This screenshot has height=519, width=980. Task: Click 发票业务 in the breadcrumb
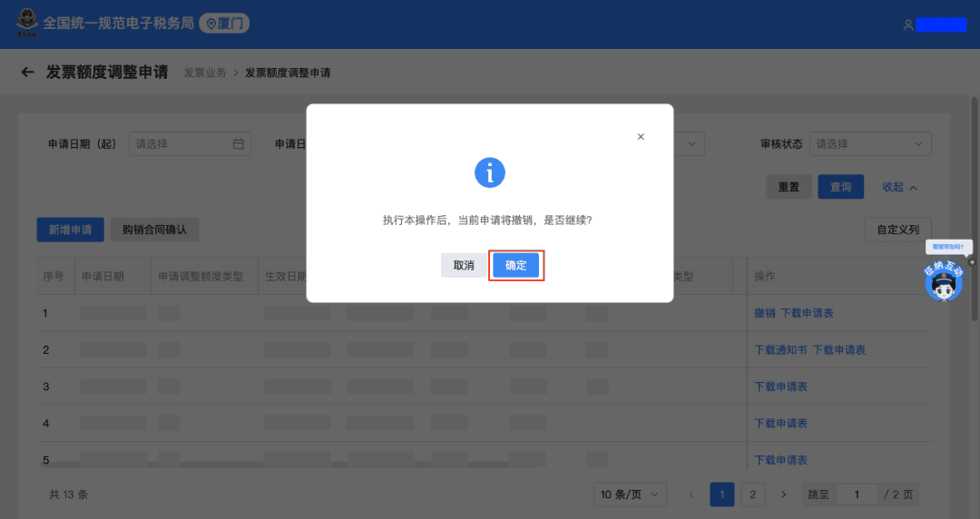click(x=205, y=73)
